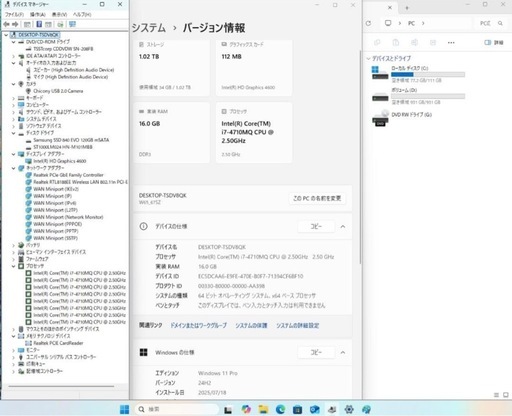Add a new tab in File Explorer

(x=407, y=8)
